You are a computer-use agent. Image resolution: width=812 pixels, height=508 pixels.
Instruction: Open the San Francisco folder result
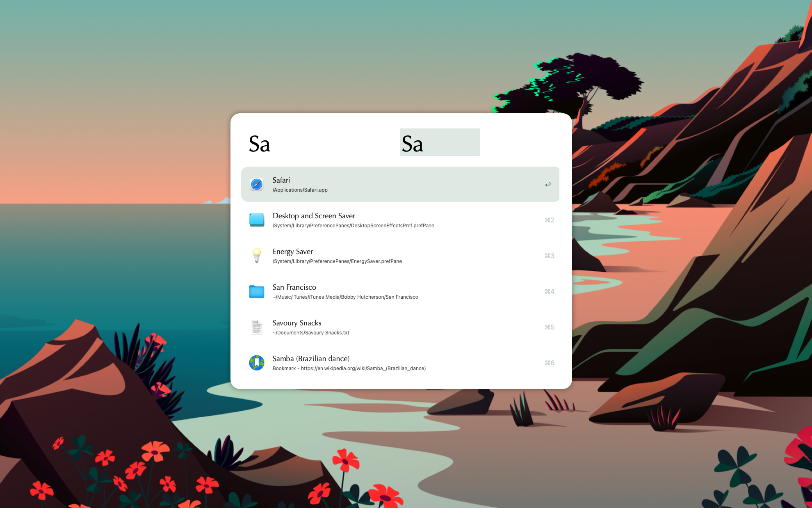tap(294, 287)
